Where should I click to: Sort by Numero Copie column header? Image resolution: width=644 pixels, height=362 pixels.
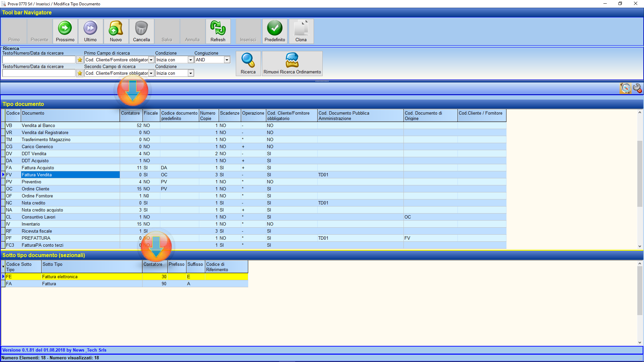[209, 116]
